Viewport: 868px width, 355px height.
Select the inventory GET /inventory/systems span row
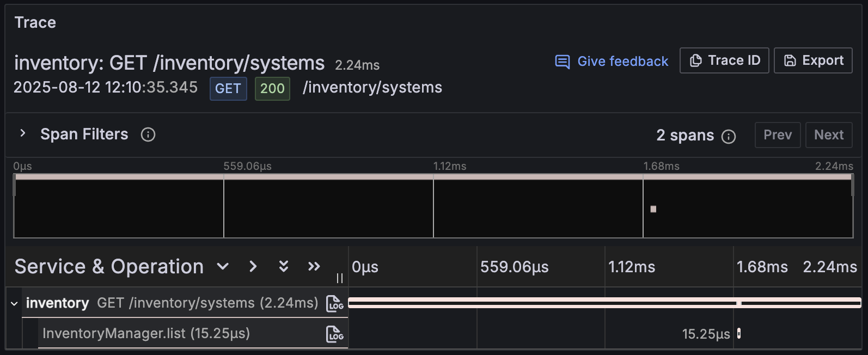point(185,303)
